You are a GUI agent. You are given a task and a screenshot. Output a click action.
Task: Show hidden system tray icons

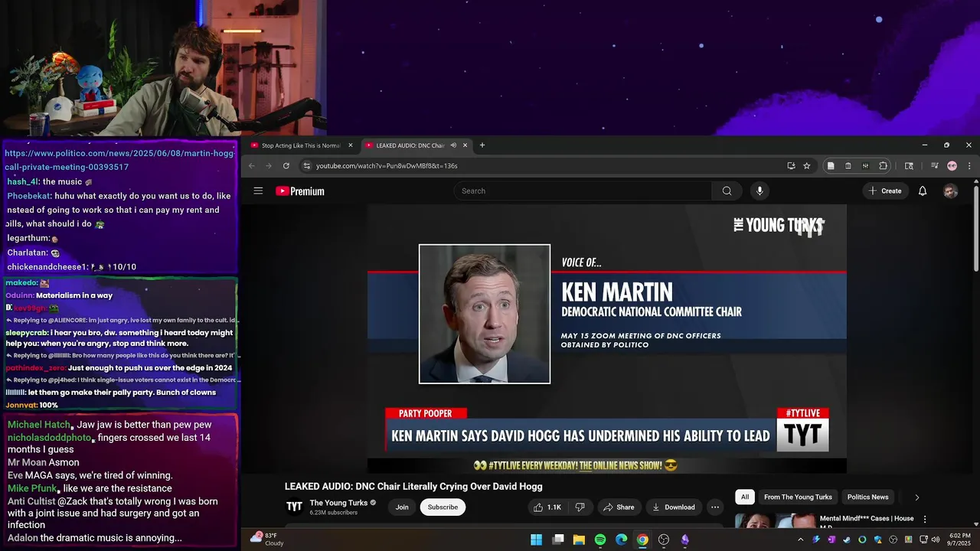800,540
